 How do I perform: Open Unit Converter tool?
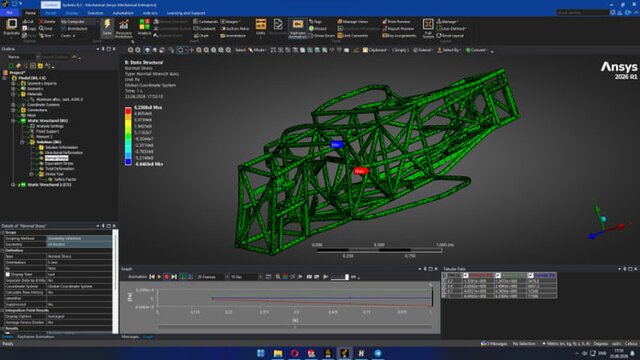(353, 36)
